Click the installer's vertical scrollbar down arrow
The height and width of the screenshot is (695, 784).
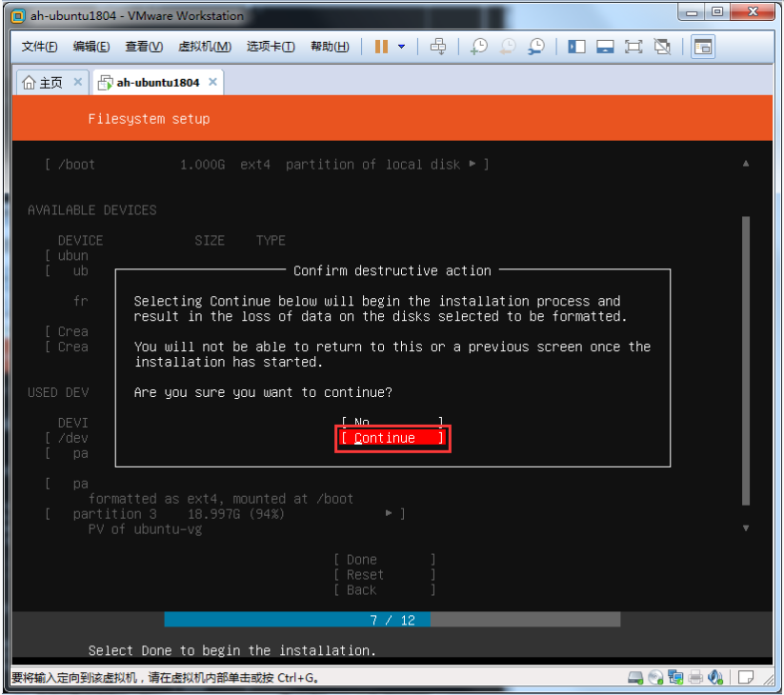tap(746, 528)
